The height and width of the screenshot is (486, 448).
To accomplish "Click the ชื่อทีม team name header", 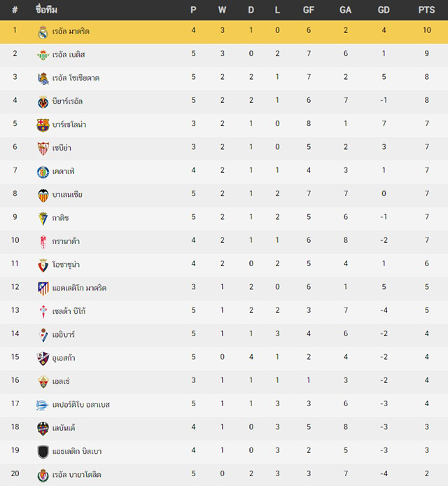I will pos(46,10).
